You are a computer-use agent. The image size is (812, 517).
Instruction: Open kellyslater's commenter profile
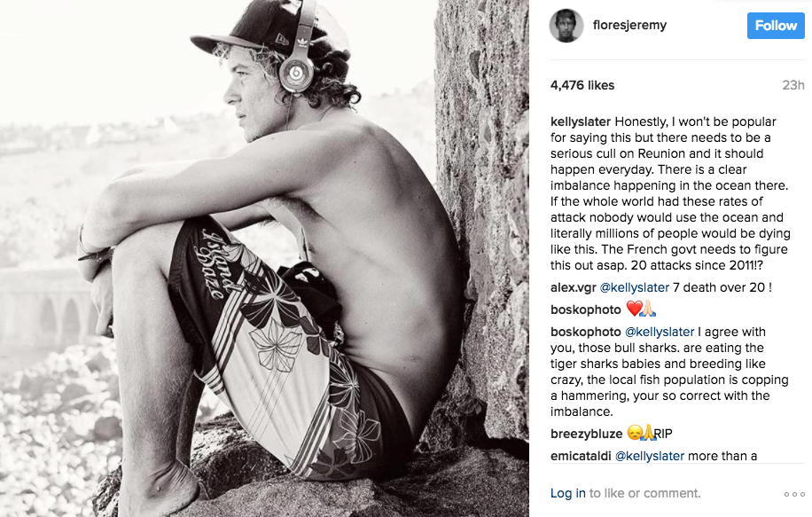coord(581,121)
